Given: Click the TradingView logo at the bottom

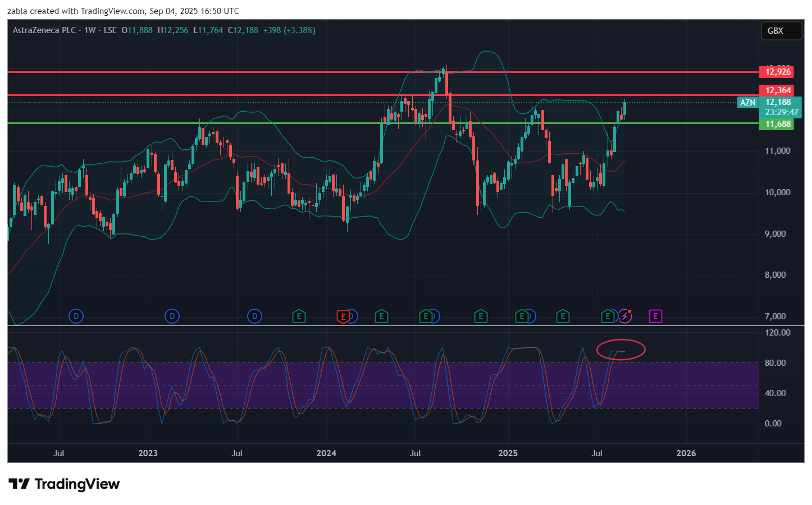Looking at the screenshot, I should pyautogui.click(x=64, y=484).
